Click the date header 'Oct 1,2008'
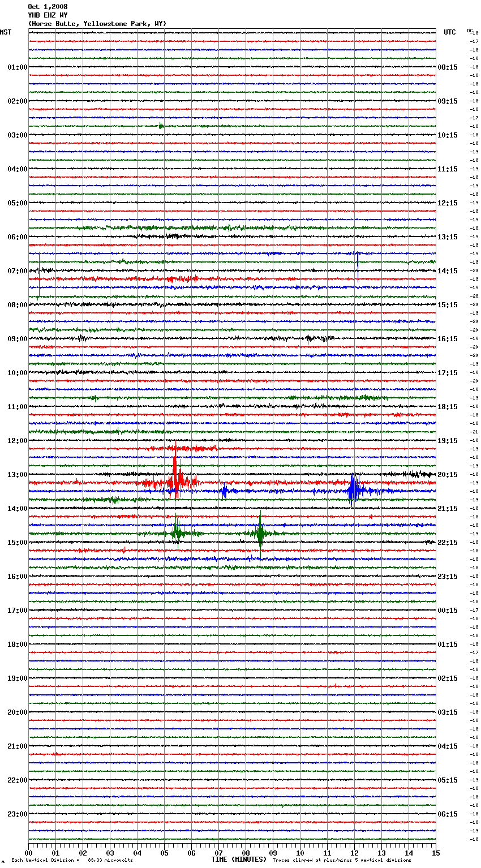Viewport: 481px width, 868px height. click(x=48, y=7)
